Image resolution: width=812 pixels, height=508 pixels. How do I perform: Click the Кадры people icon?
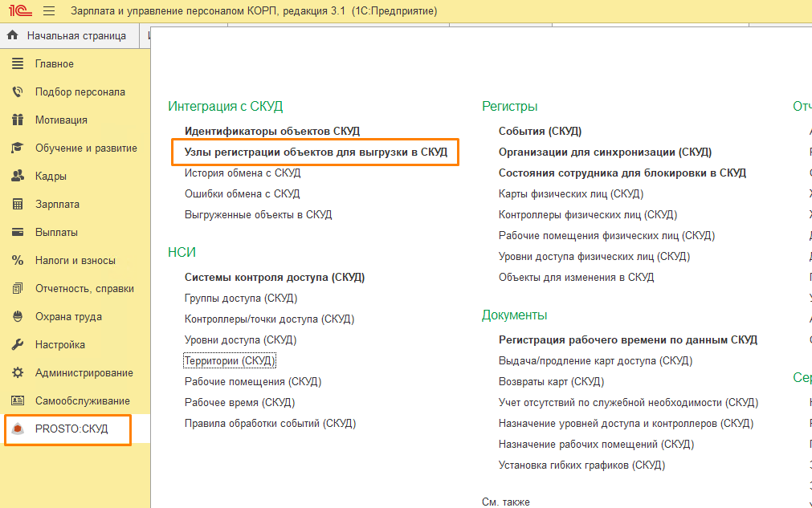click(18, 177)
